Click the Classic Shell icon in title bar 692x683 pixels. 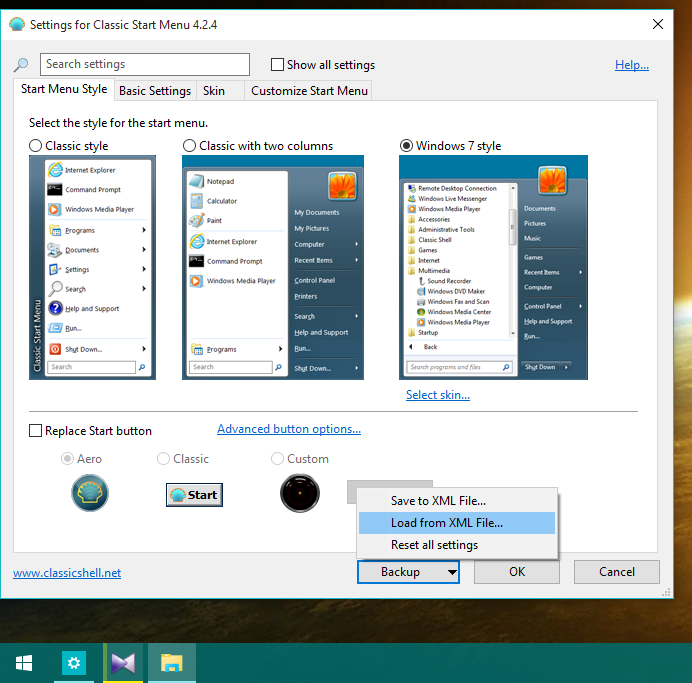pos(17,24)
